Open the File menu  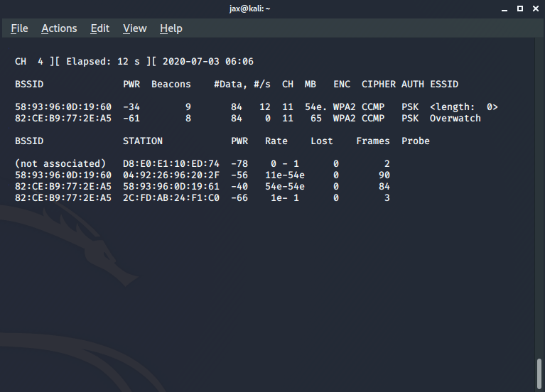coord(19,28)
